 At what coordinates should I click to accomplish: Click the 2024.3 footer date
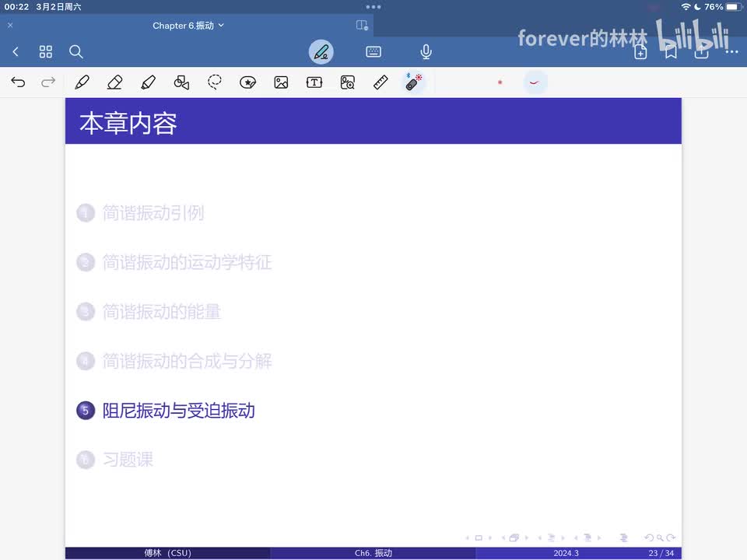(x=566, y=553)
